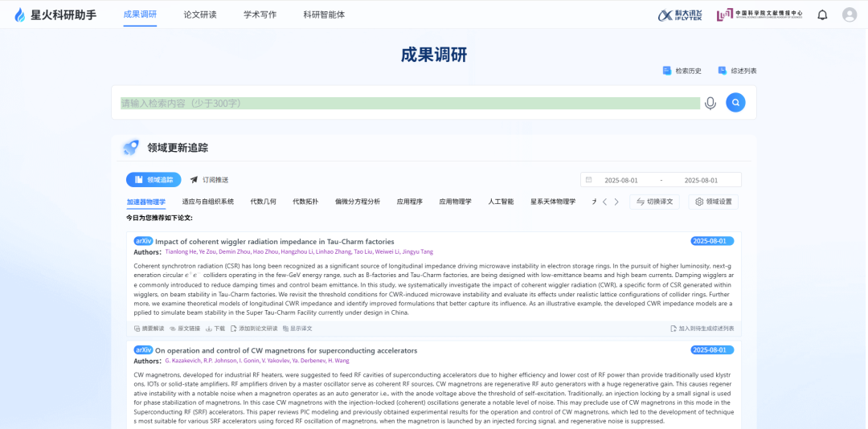Open the user avatar profile
The height and width of the screenshot is (429, 868).
(x=850, y=14)
